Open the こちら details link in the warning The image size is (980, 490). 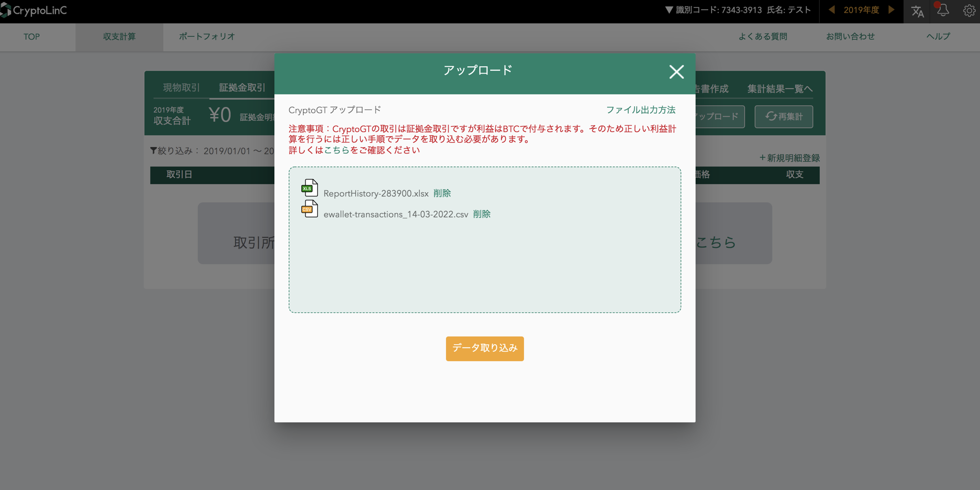(337, 150)
